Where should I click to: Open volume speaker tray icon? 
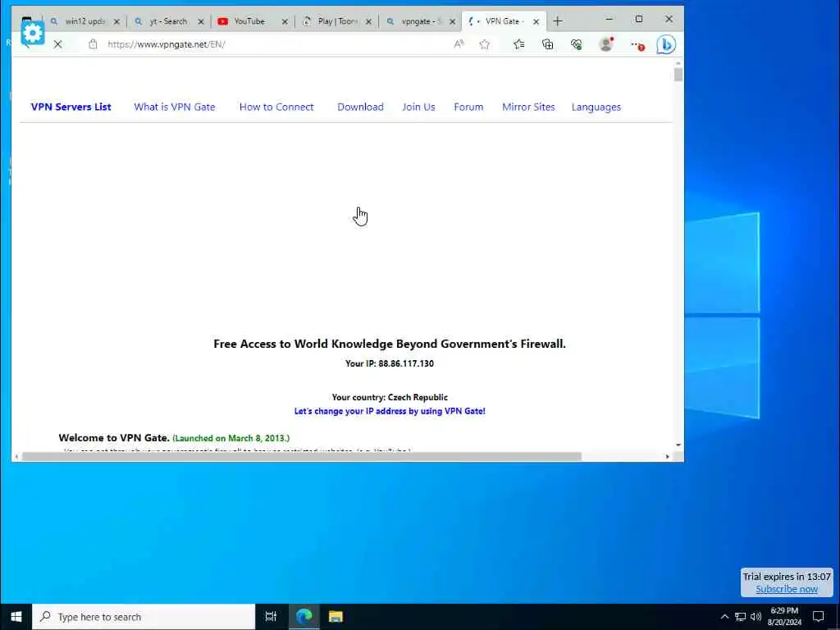(x=756, y=617)
